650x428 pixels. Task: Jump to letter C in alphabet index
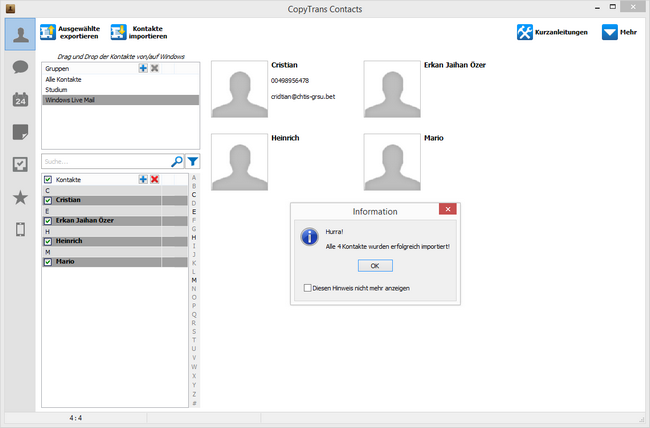pyautogui.click(x=194, y=195)
